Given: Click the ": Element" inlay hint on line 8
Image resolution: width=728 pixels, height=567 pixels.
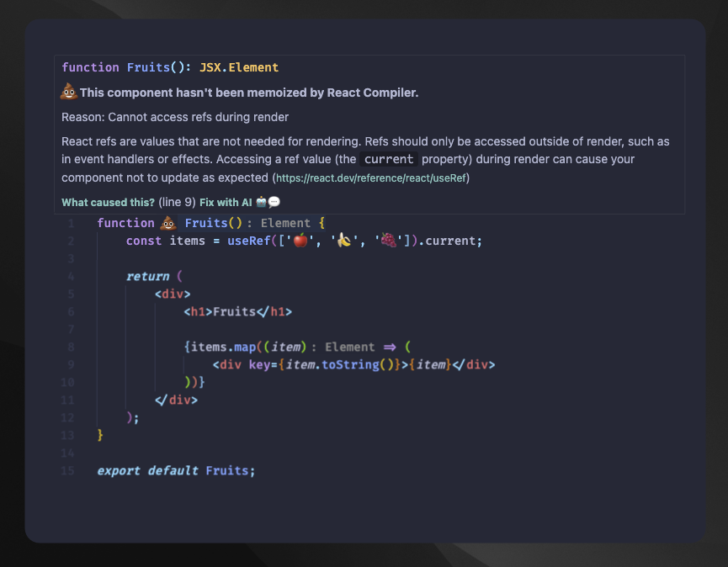Looking at the screenshot, I should (x=343, y=347).
